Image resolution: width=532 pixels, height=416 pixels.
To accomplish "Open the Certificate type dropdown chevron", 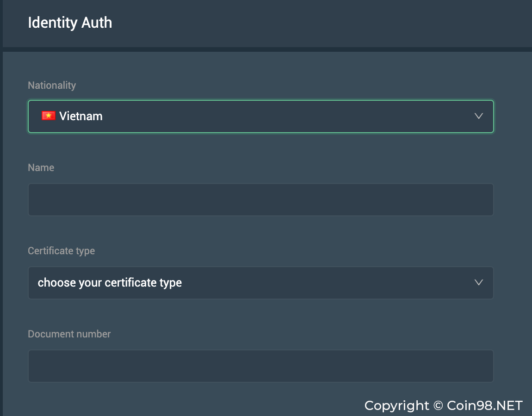I will tap(479, 282).
